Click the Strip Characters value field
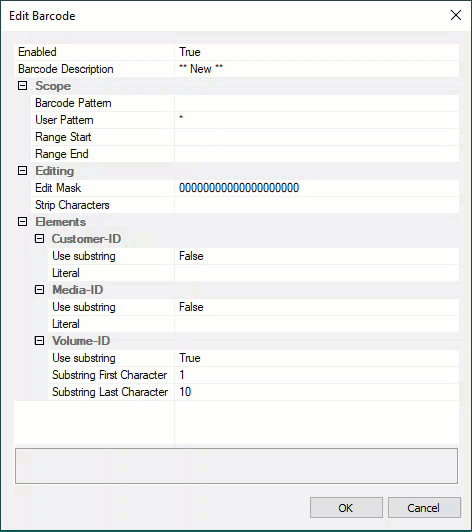 [x=317, y=205]
